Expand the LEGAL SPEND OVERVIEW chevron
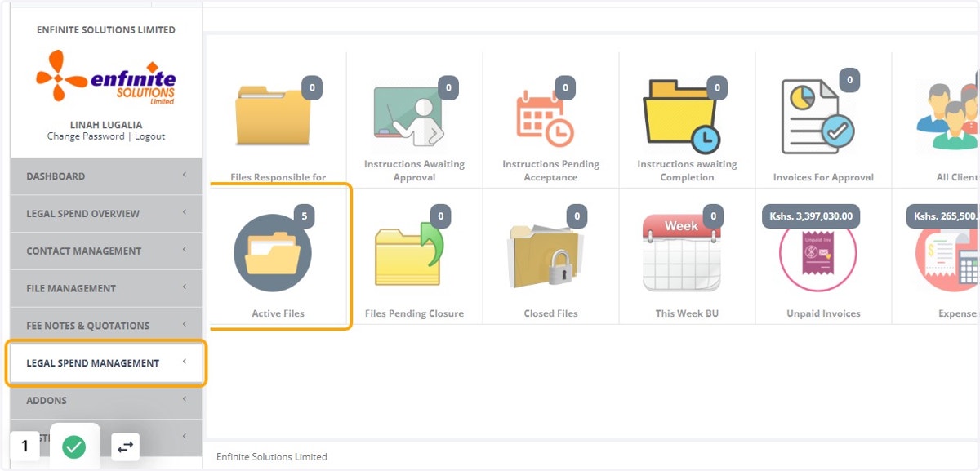Screen dimensions: 980x471 click(x=185, y=213)
